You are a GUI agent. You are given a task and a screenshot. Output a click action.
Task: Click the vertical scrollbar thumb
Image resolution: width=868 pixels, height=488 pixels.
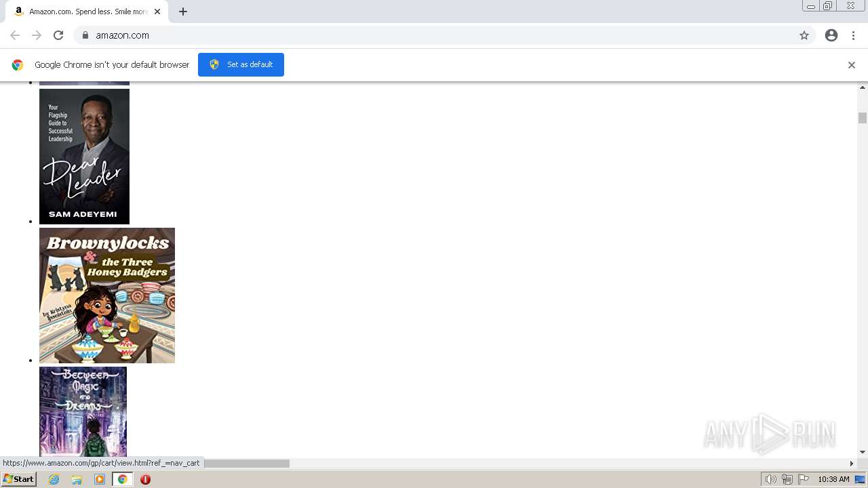[863, 118]
